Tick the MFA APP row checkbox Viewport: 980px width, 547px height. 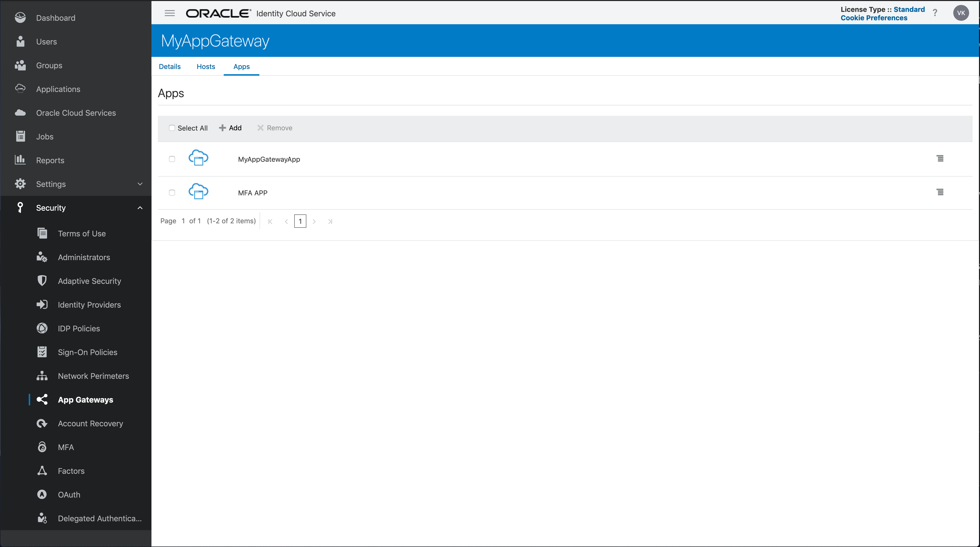point(172,193)
